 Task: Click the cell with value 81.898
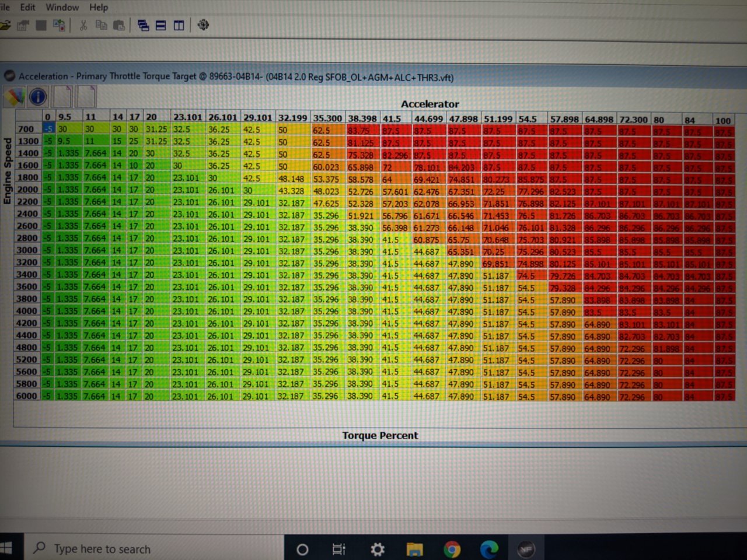click(666, 349)
